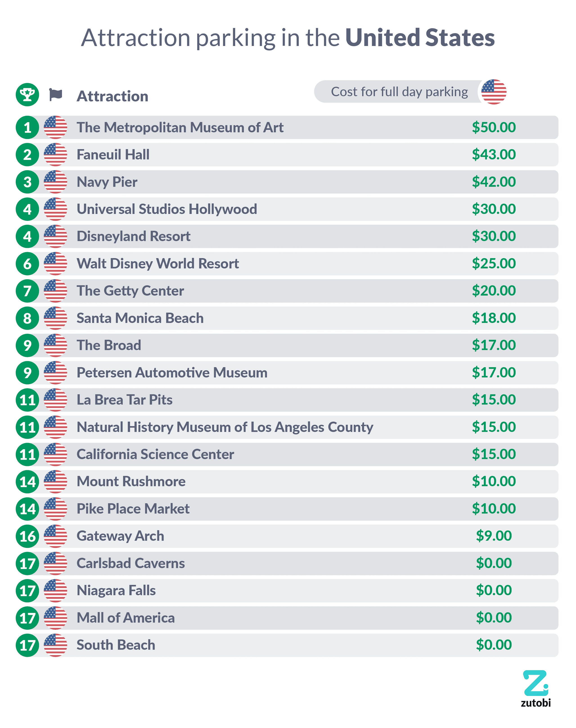Screen dimensions: 576x728
Task: Select the Pike Place Market row name
Action: pos(133,508)
